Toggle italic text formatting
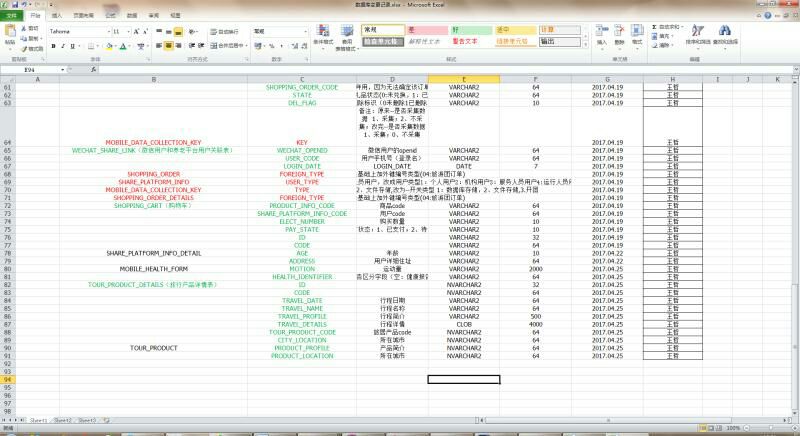Viewport: 800px width, 436px height. [61, 45]
